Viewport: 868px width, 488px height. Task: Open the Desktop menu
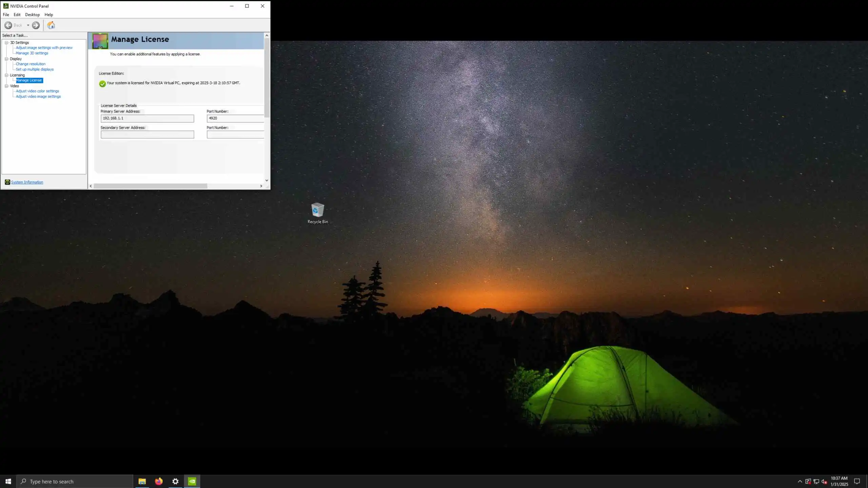(32, 15)
